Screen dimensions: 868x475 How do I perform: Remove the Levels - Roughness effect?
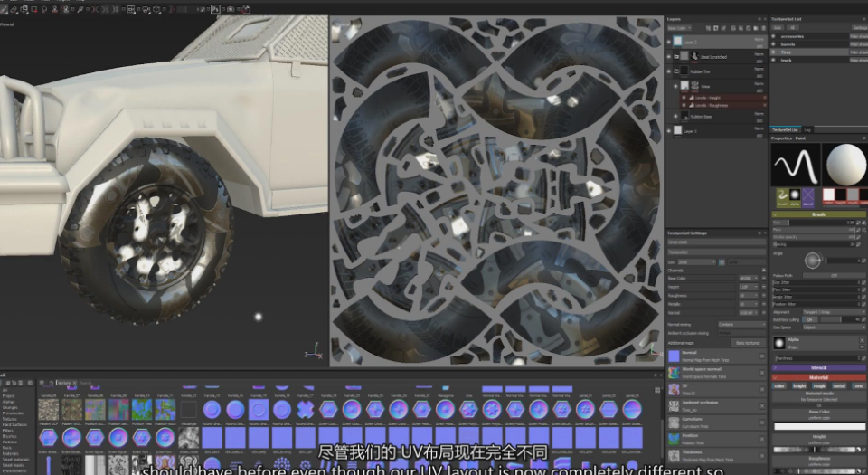coord(765,105)
